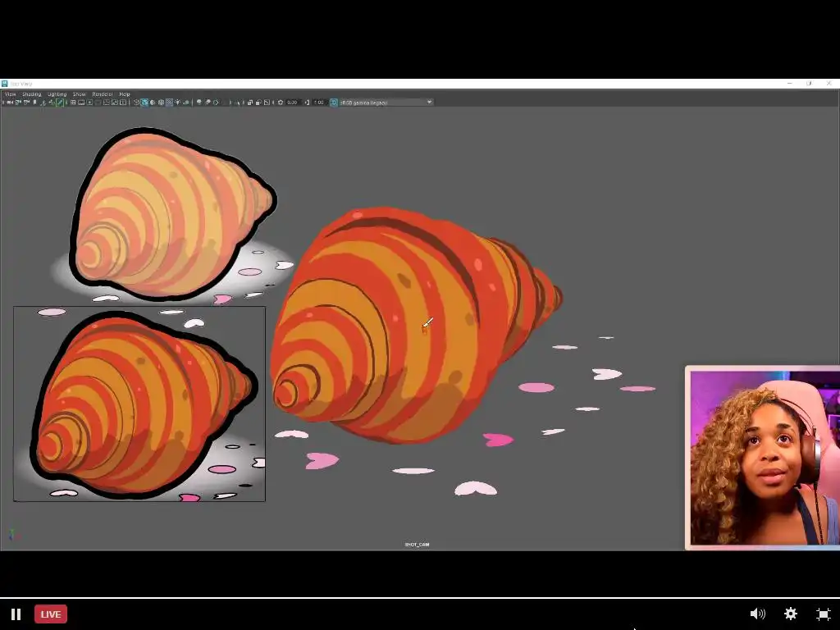The image size is (840, 630).
Task: Open the Shading menu
Action: (x=32, y=94)
